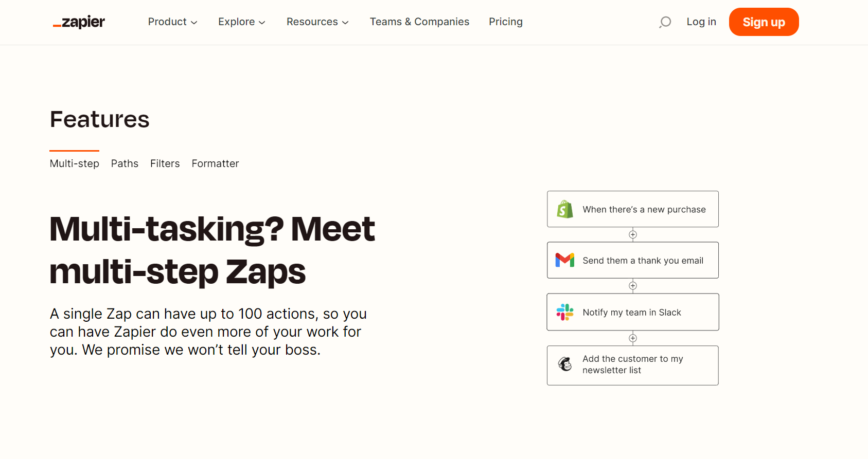This screenshot has height=459, width=868.
Task: Open Teams & Companies page
Action: point(419,22)
